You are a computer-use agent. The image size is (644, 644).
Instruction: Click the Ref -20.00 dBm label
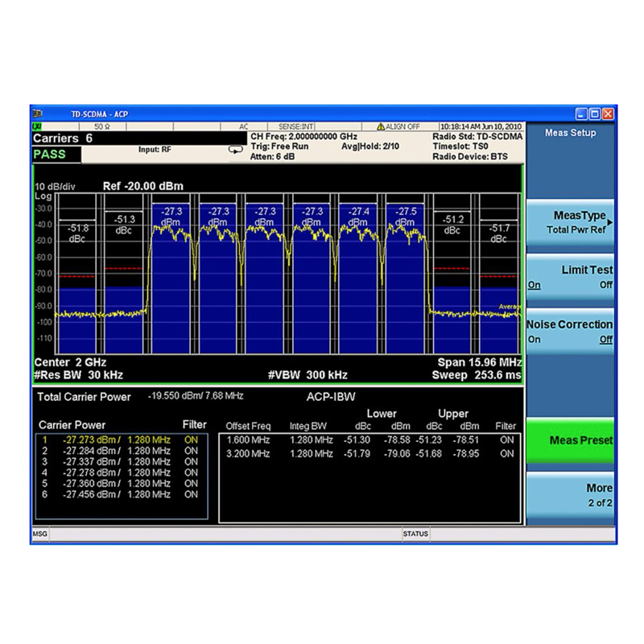click(x=143, y=186)
